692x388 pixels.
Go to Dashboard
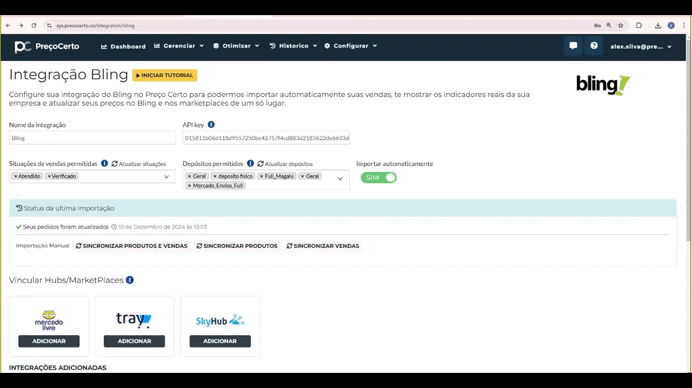(x=123, y=46)
